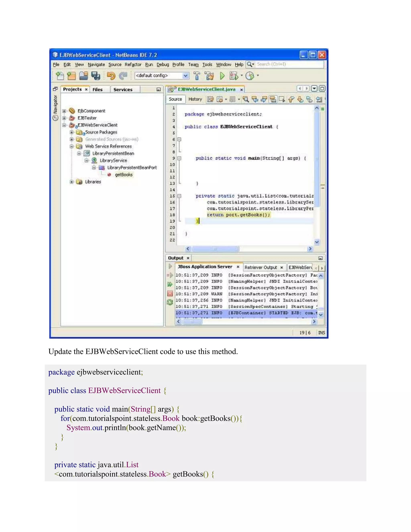This screenshot has width=411, height=532.
Task: Close the EJBWebServiceClient.java tab
Action: tap(241, 90)
